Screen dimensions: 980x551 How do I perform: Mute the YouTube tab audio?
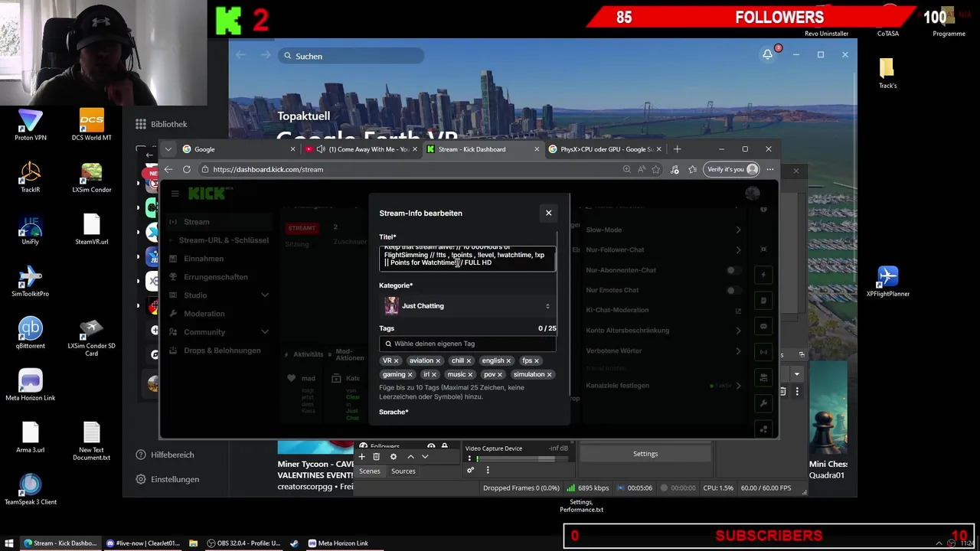point(321,149)
